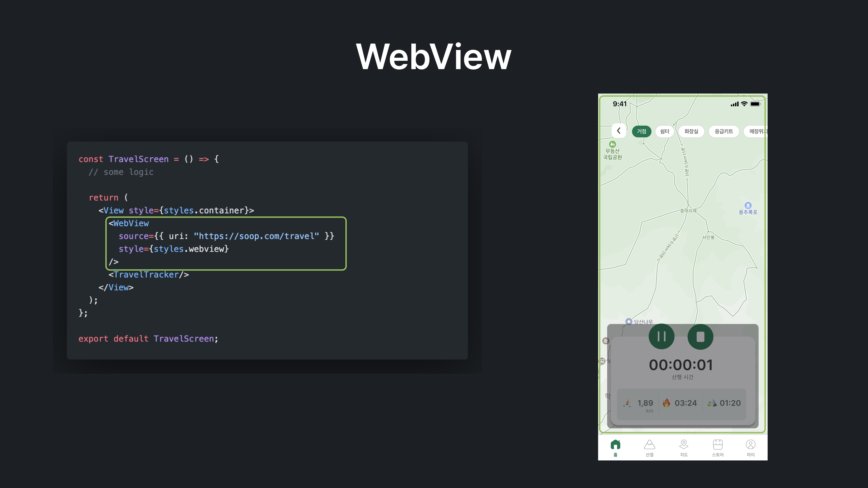The image size is (868, 488).
Task: Tap the 용추폭포 map marker
Action: pyautogui.click(x=748, y=205)
